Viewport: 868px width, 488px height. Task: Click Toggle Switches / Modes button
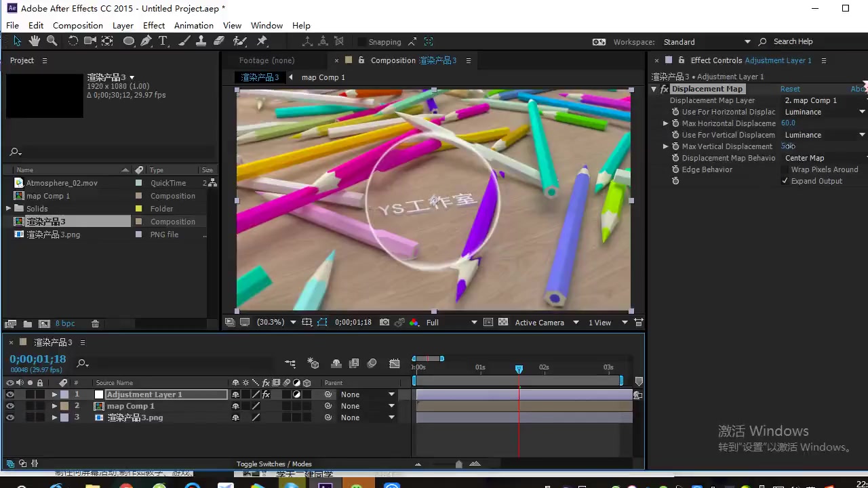click(x=274, y=464)
